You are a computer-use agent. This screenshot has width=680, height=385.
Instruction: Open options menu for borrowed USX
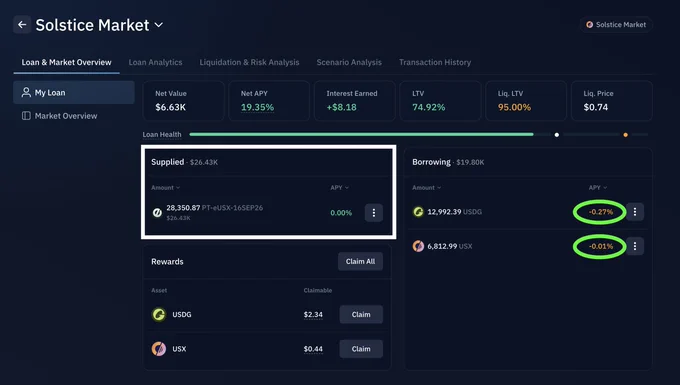(635, 246)
